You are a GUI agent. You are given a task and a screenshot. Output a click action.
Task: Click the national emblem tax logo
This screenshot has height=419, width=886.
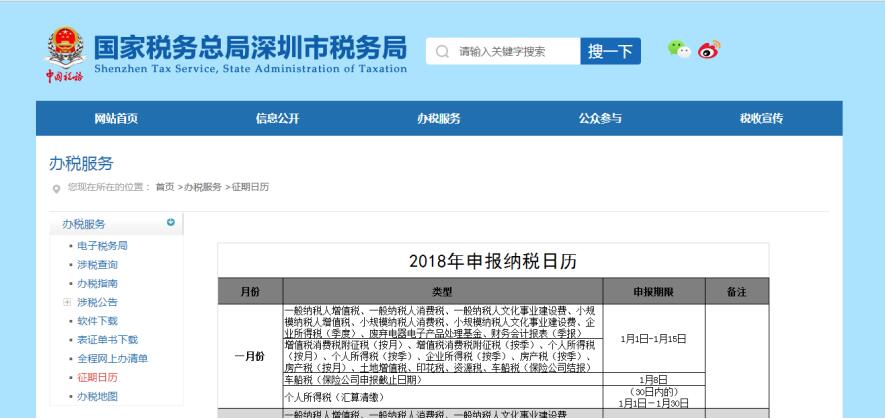[x=66, y=55]
